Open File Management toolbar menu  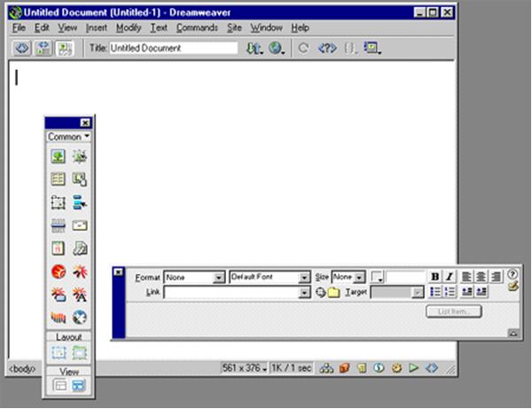(x=254, y=48)
